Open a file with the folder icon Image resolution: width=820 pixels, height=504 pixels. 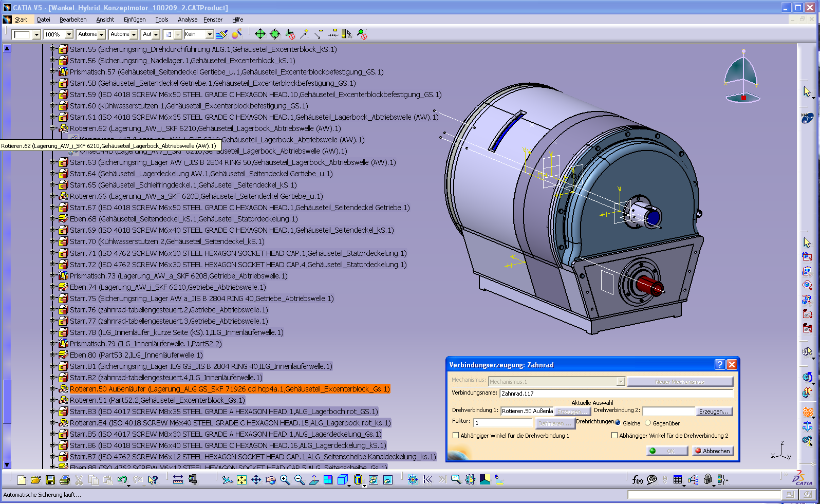(x=35, y=480)
